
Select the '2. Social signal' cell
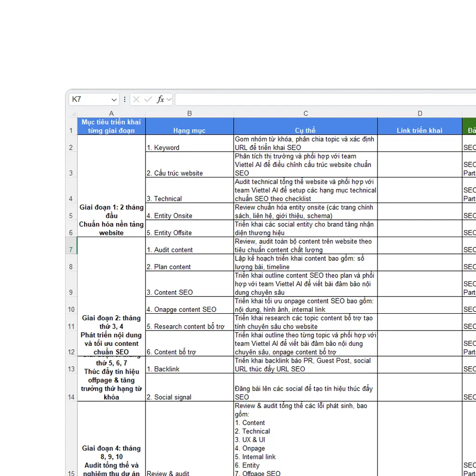coord(190,387)
